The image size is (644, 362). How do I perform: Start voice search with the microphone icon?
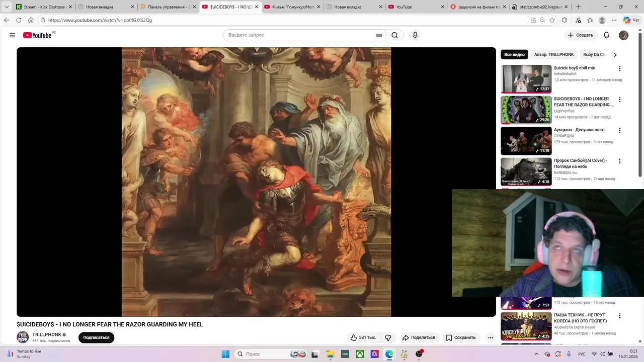(415, 35)
